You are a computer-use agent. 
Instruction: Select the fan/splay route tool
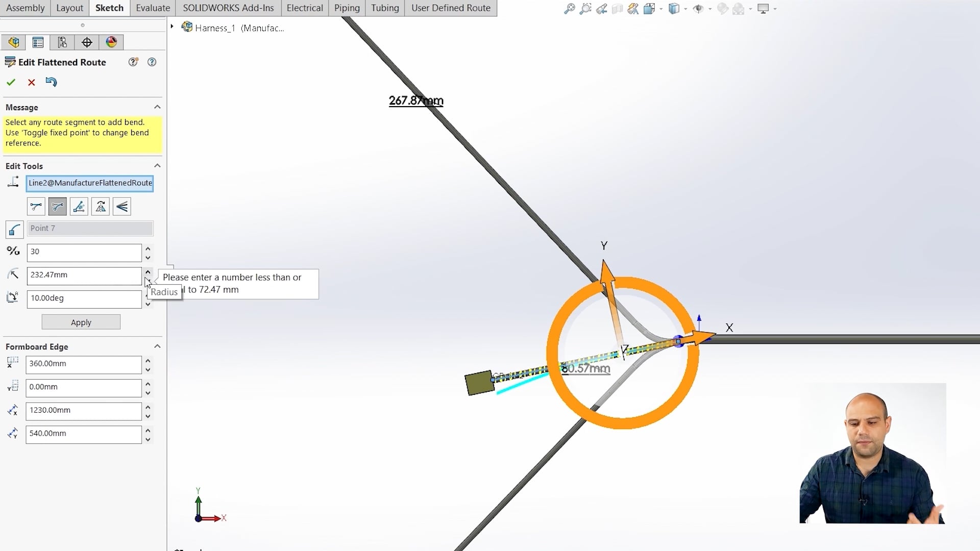[x=121, y=207]
